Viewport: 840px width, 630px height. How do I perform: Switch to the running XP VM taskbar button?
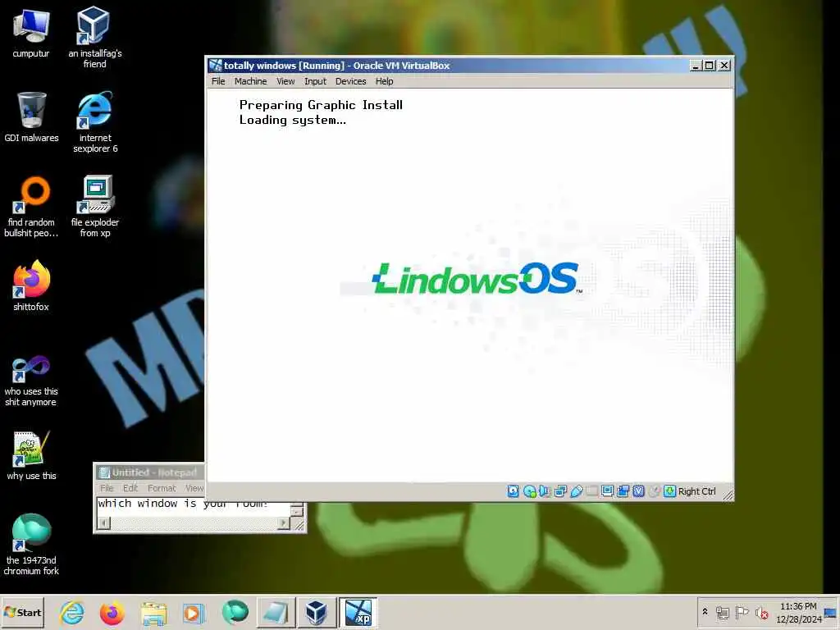pos(358,612)
